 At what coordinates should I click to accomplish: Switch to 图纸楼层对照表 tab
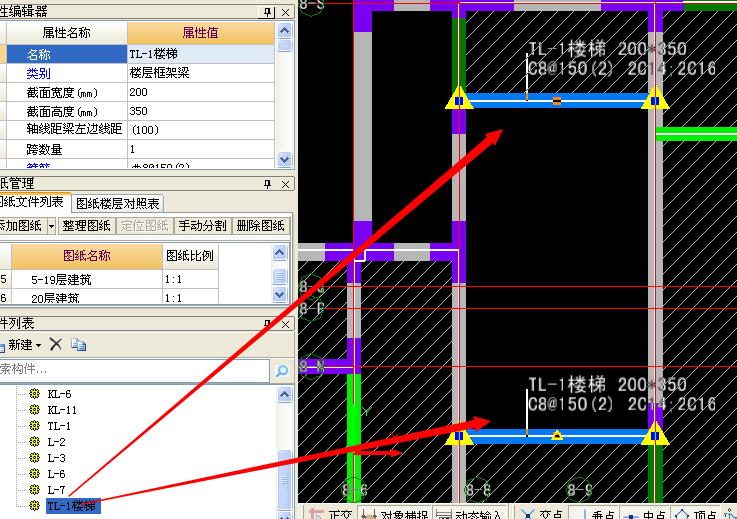tap(118, 203)
